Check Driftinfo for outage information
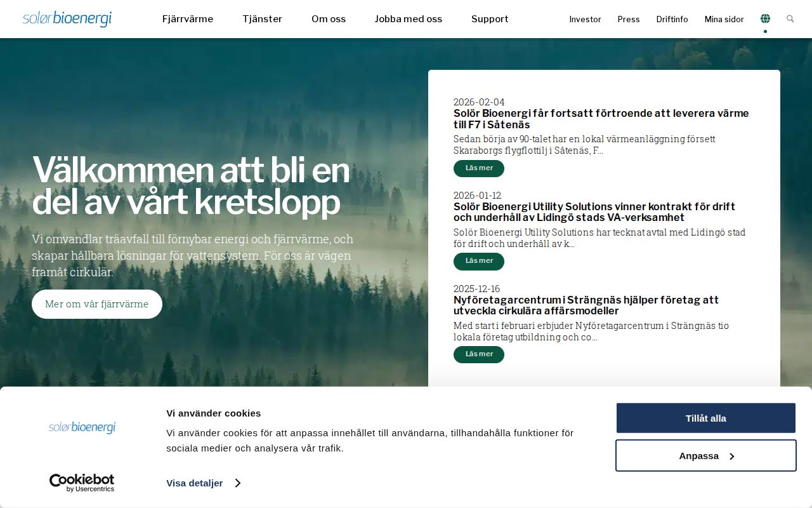 [x=672, y=20]
